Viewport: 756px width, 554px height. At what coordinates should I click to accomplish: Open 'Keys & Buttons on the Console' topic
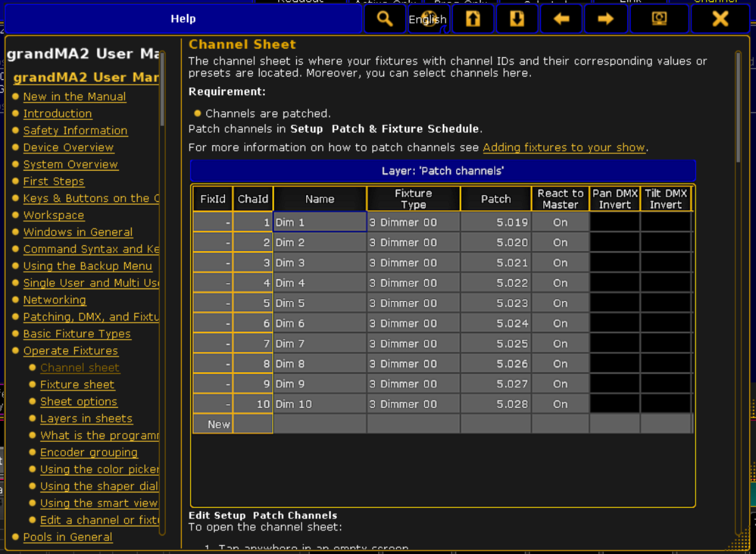tap(91, 199)
